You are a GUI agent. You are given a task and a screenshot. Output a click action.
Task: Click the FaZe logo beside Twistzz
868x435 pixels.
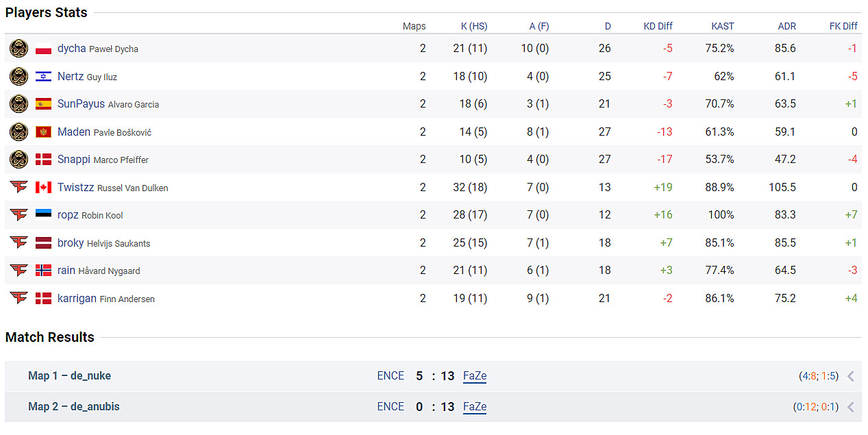pyautogui.click(x=18, y=187)
